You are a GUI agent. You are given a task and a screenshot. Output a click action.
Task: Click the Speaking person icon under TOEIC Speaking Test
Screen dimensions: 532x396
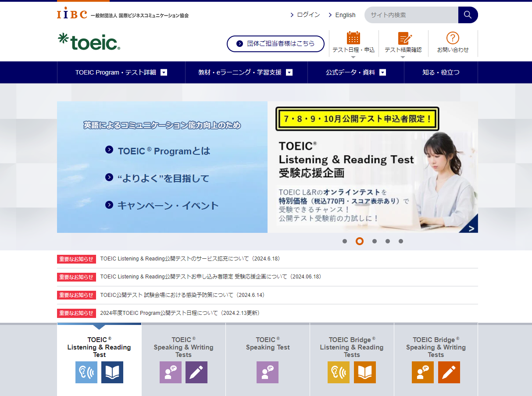[x=268, y=372]
